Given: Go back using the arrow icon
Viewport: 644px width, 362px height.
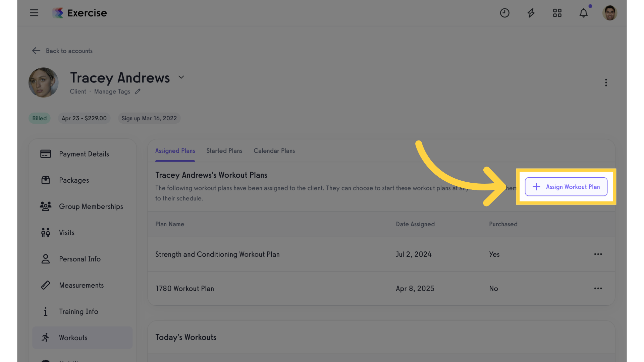Looking at the screenshot, I should 36,51.
